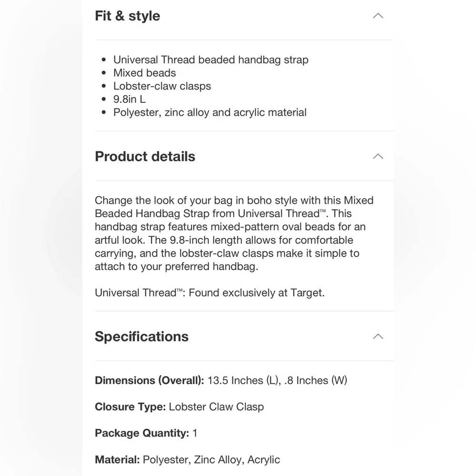
Task: Click the Lobster-claw clasps bullet text
Action: click(x=162, y=86)
